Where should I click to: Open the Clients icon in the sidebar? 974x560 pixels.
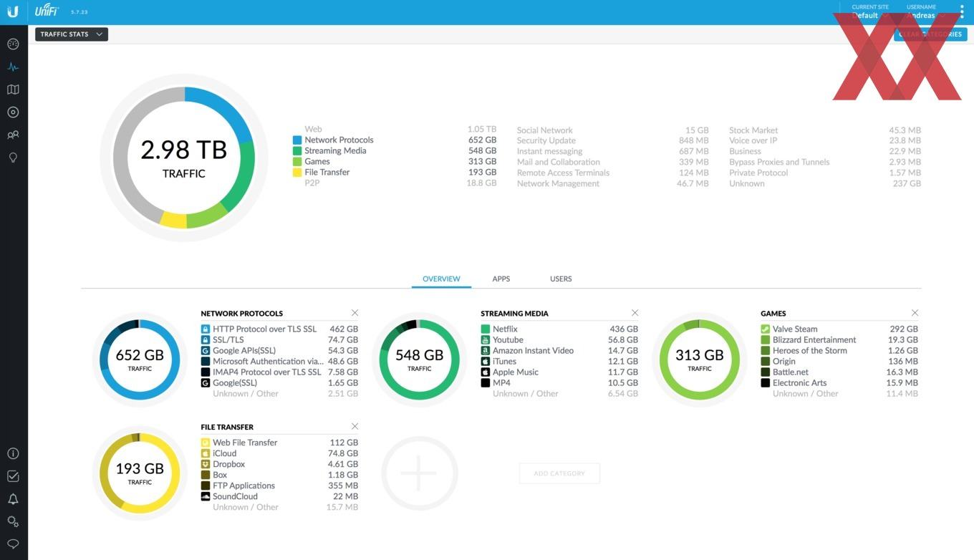13,135
